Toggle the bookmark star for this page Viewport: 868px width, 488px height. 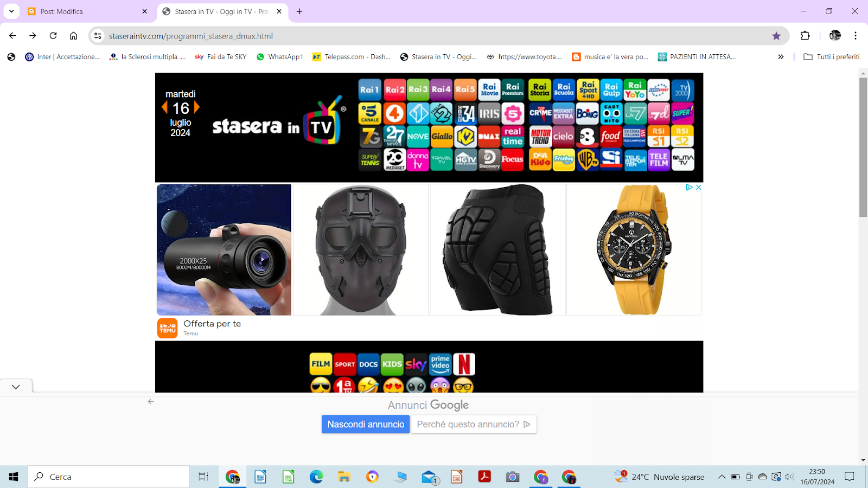tap(776, 36)
